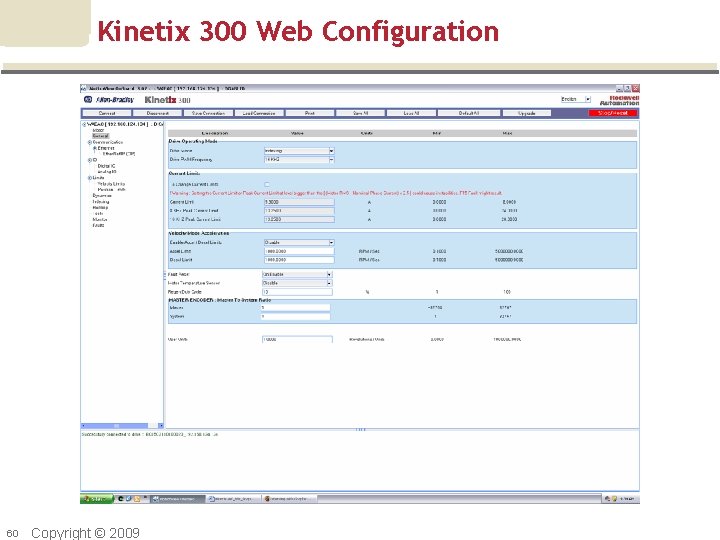
Task: Click the Save Connection button
Action: tap(208, 113)
